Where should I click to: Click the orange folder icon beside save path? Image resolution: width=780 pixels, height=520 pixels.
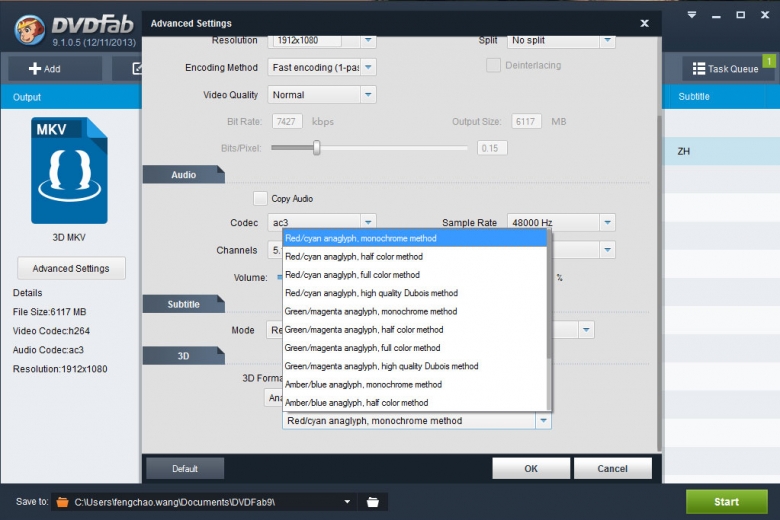[62, 502]
